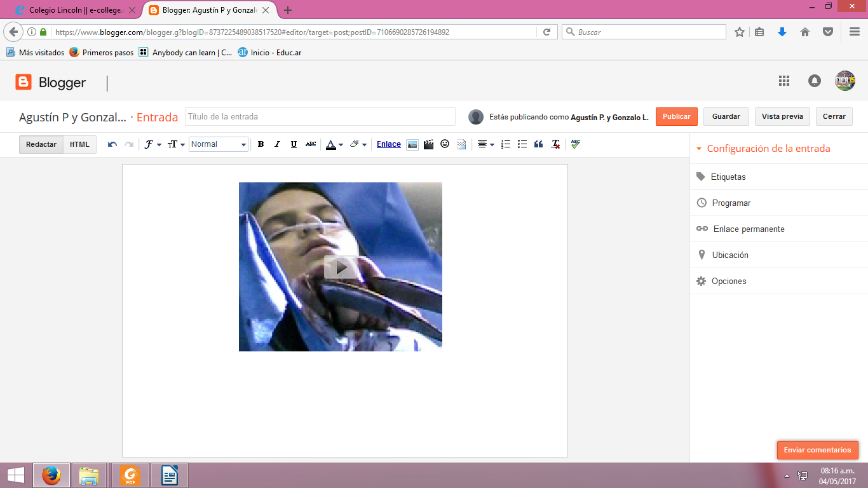Open the Google apps grid
868x488 pixels.
point(784,81)
